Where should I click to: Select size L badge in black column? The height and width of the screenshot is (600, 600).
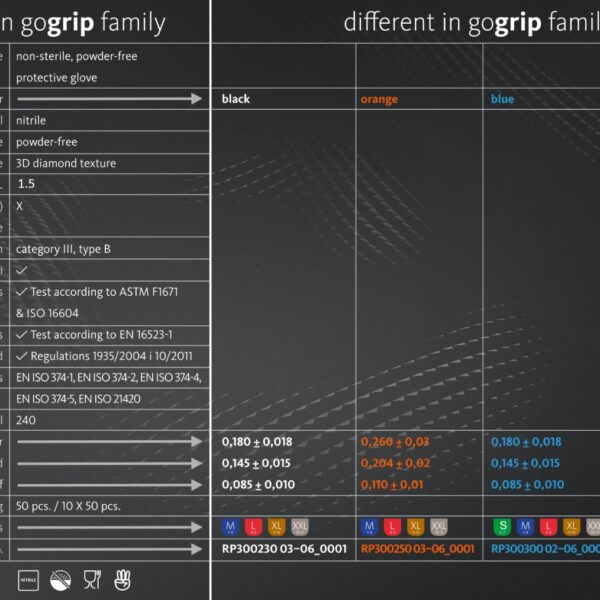click(x=253, y=527)
